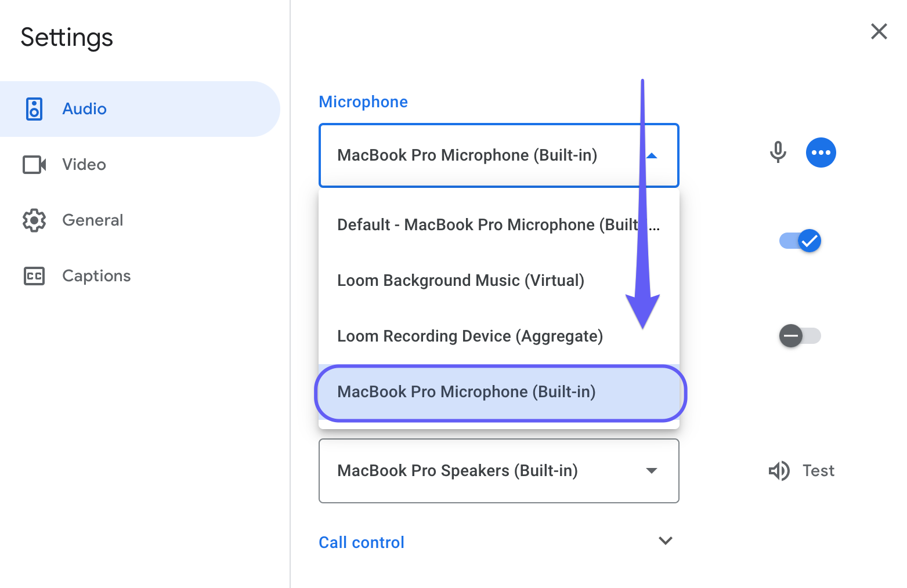Viewport: 907px width, 588px height.
Task: Turn off the enabled blue checkmark toggle
Action: point(800,241)
